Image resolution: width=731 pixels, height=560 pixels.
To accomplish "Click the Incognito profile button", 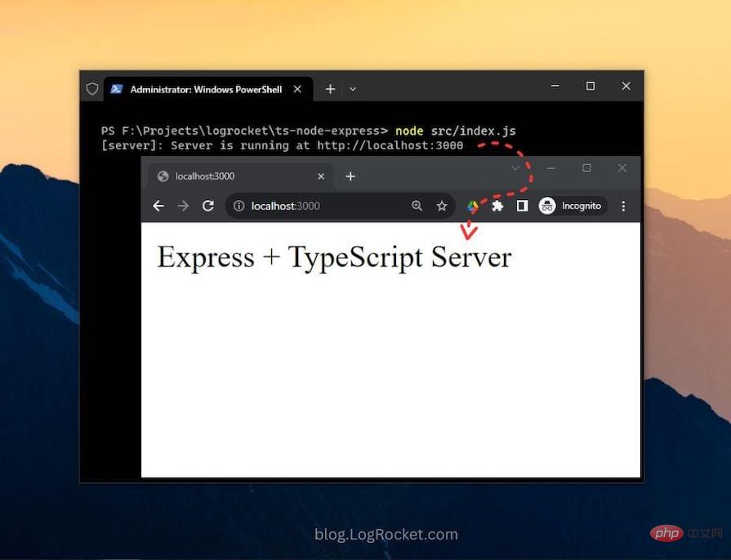I will tap(573, 206).
